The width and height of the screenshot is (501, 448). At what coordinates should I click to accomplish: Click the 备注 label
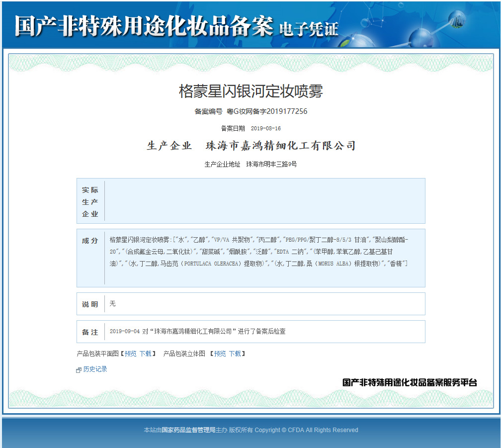90,332
